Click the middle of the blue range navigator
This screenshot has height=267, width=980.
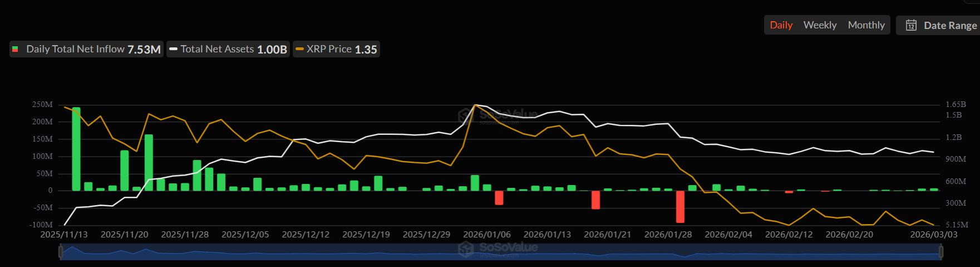click(501, 253)
